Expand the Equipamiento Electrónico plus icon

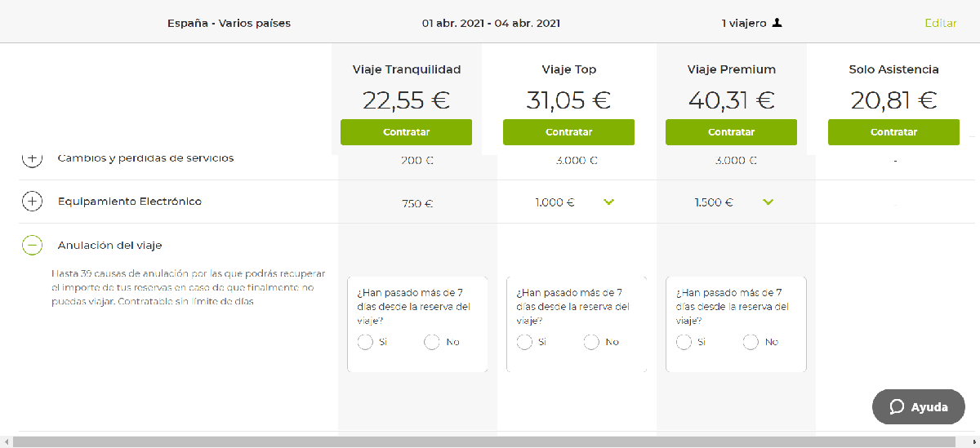tap(32, 201)
